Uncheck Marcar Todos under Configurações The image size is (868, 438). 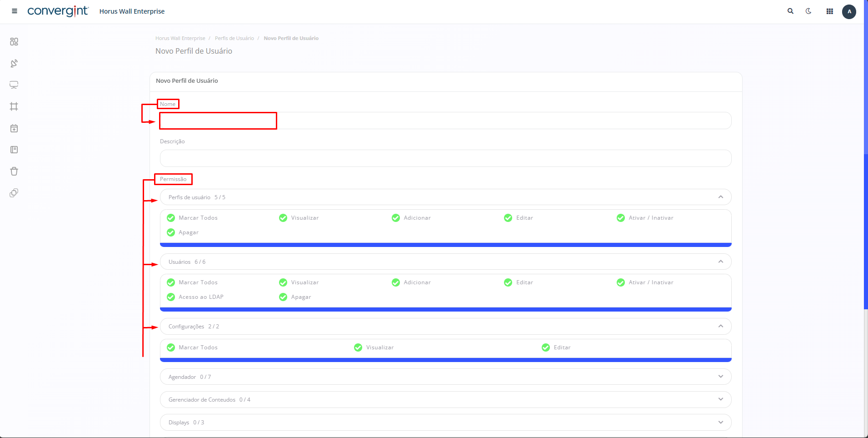171,347
